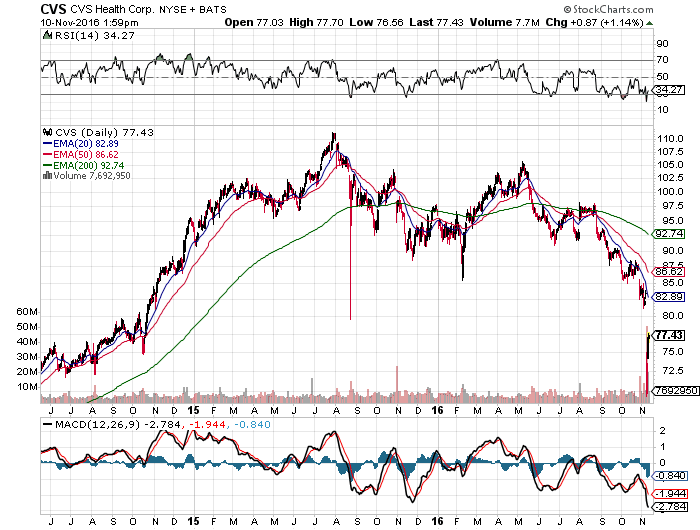The image size is (700, 530).
Task: Click the MACD(12,26,9) -2.784 label
Action: tap(117, 424)
